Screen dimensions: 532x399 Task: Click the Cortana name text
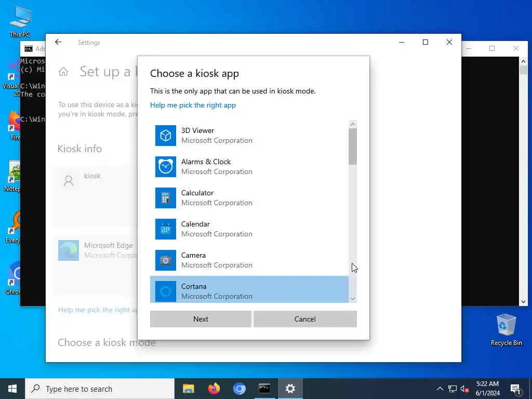pyautogui.click(x=193, y=287)
